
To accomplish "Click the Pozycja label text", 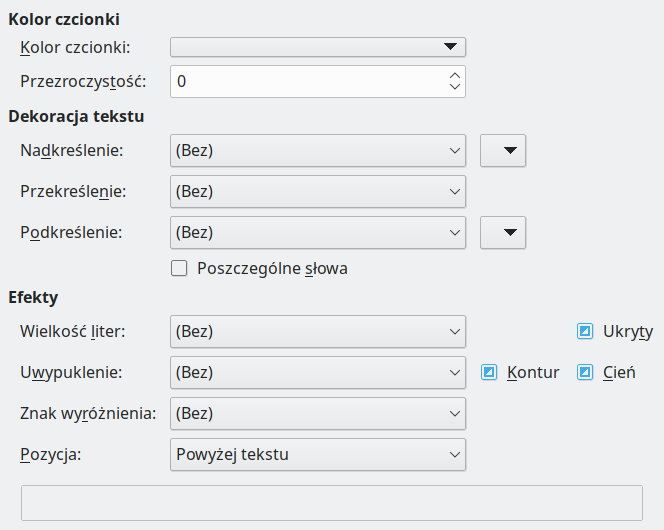I will tap(50, 454).
